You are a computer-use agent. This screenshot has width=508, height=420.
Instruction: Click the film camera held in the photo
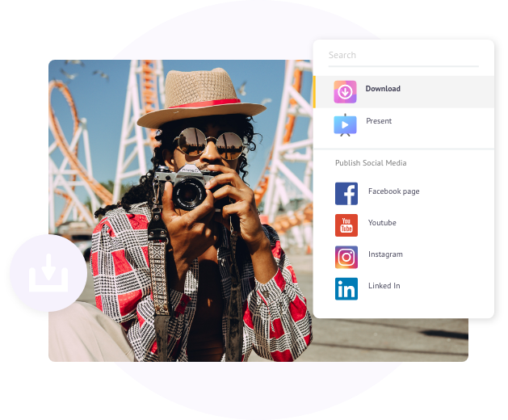click(189, 187)
